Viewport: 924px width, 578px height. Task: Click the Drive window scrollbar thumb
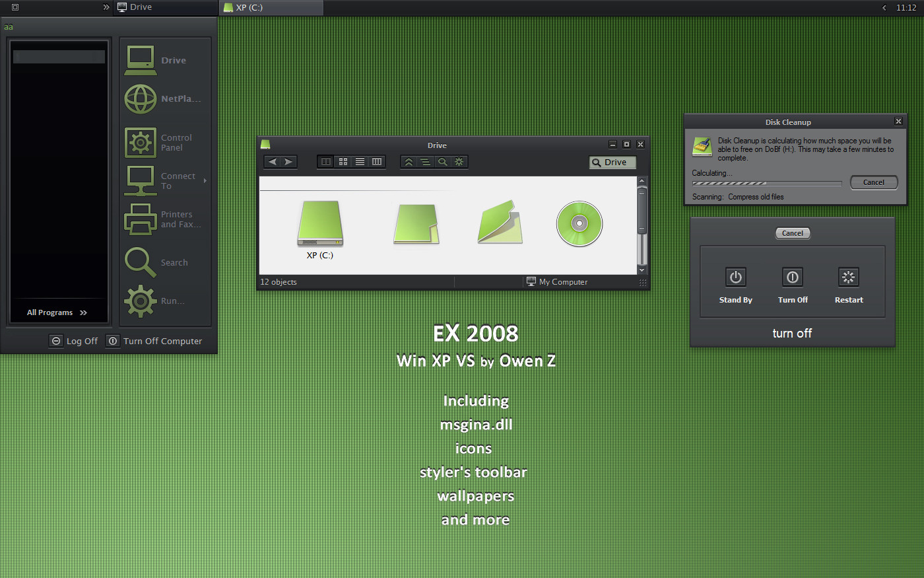pos(642,210)
